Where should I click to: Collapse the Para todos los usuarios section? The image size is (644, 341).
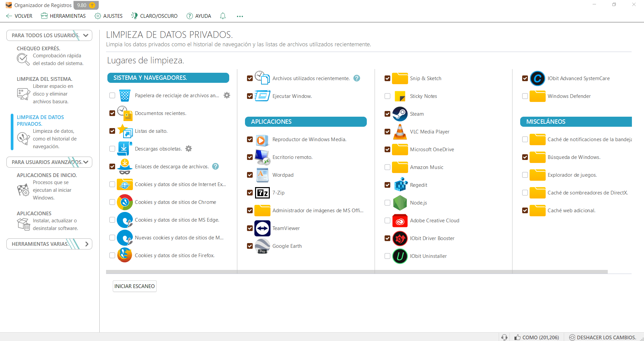pyautogui.click(x=49, y=35)
